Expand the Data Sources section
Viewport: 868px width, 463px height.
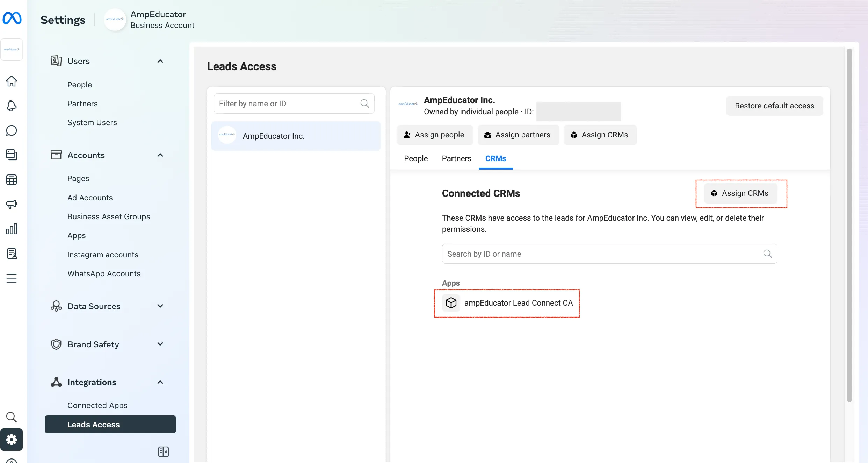click(x=160, y=306)
